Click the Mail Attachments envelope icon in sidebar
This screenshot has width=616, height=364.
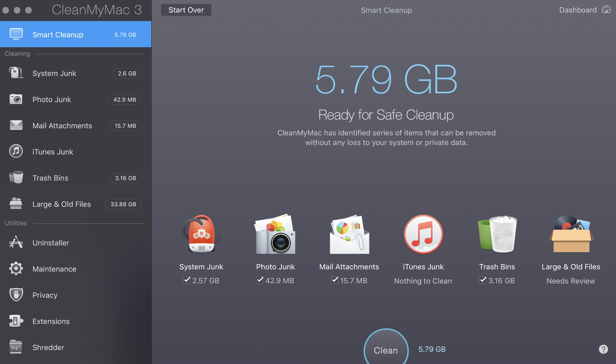coord(16,125)
